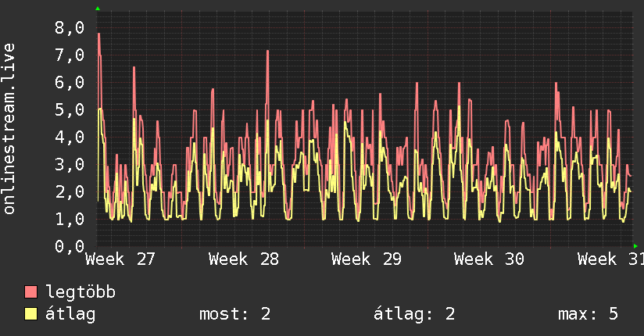Click the Week 28 axis label

pyautogui.click(x=244, y=259)
